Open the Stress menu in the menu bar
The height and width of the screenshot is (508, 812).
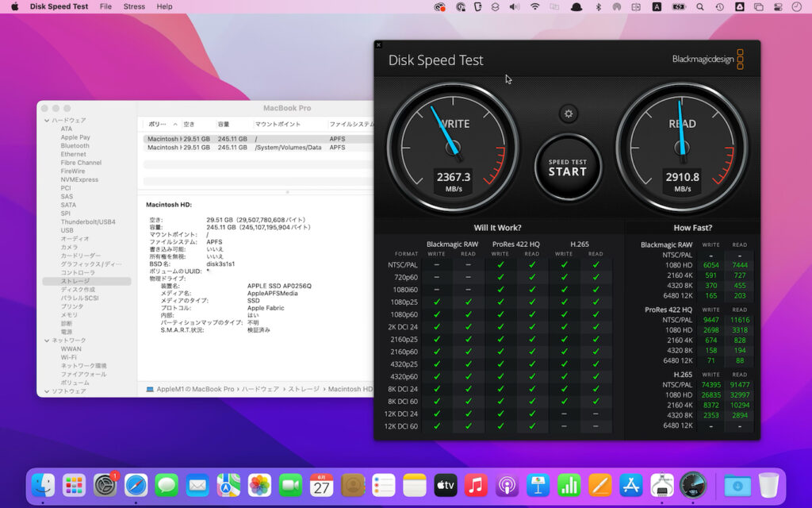point(134,6)
